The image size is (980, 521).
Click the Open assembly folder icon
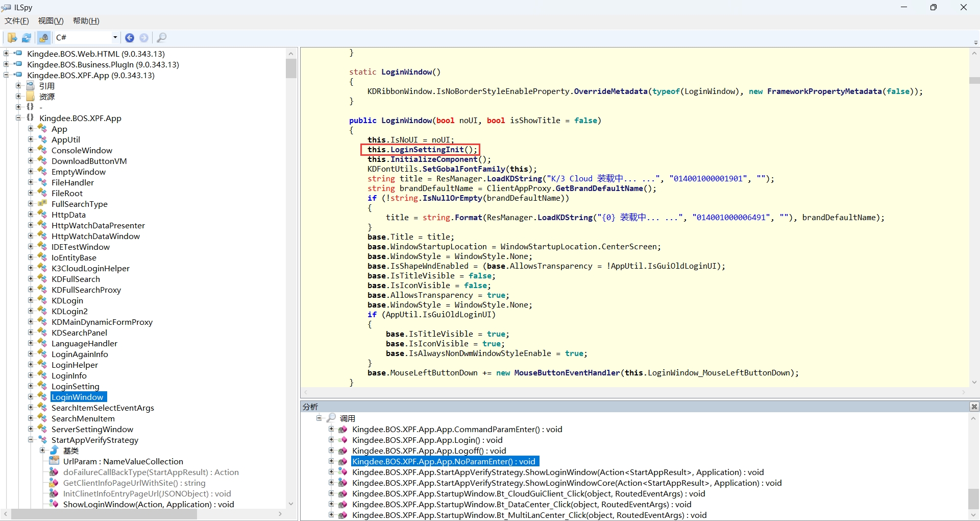12,38
